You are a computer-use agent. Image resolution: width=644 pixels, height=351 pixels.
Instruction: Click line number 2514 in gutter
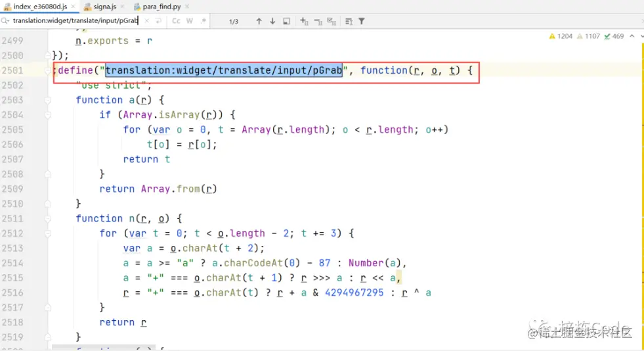pyautogui.click(x=12, y=263)
